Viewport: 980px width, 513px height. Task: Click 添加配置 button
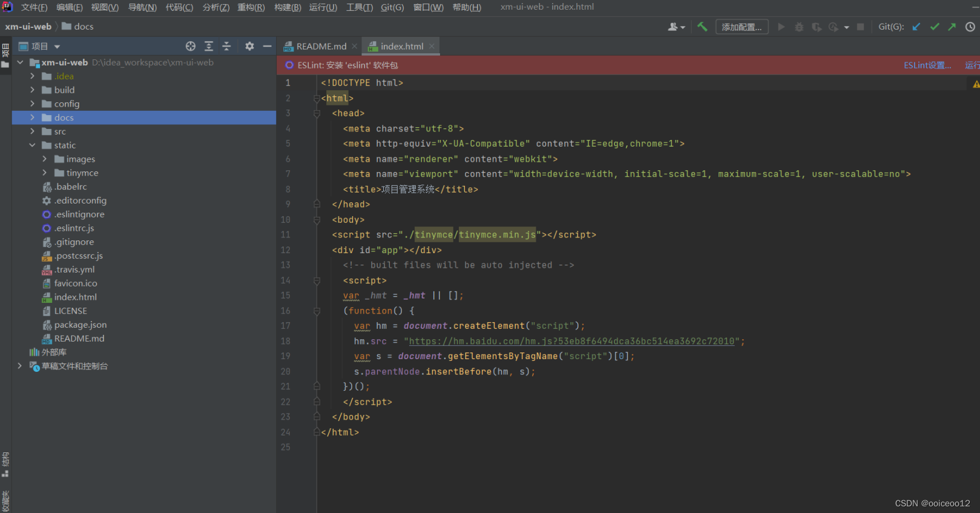coord(742,27)
